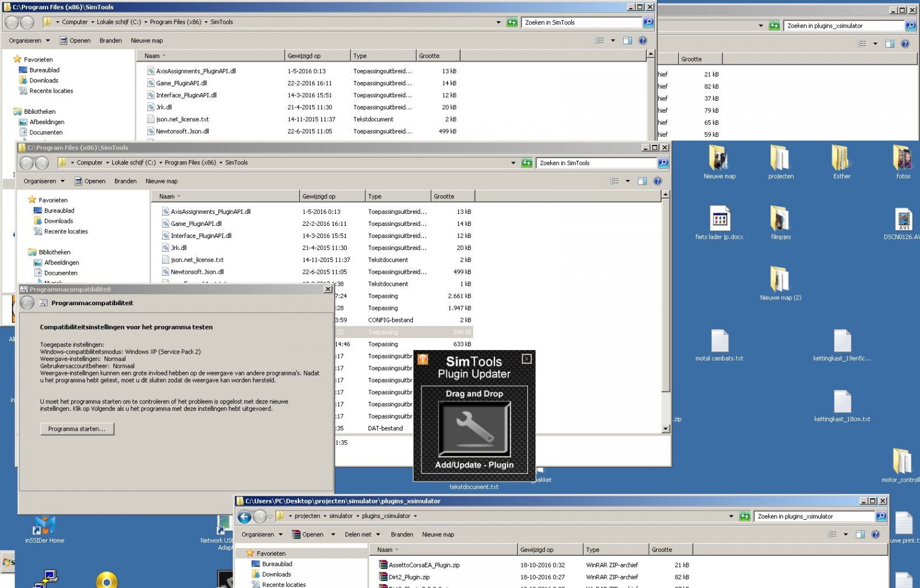Image resolution: width=920 pixels, height=588 pixels.
Task: Open kettingkast_18cm.txt desktop file
Action: (842, 406)
